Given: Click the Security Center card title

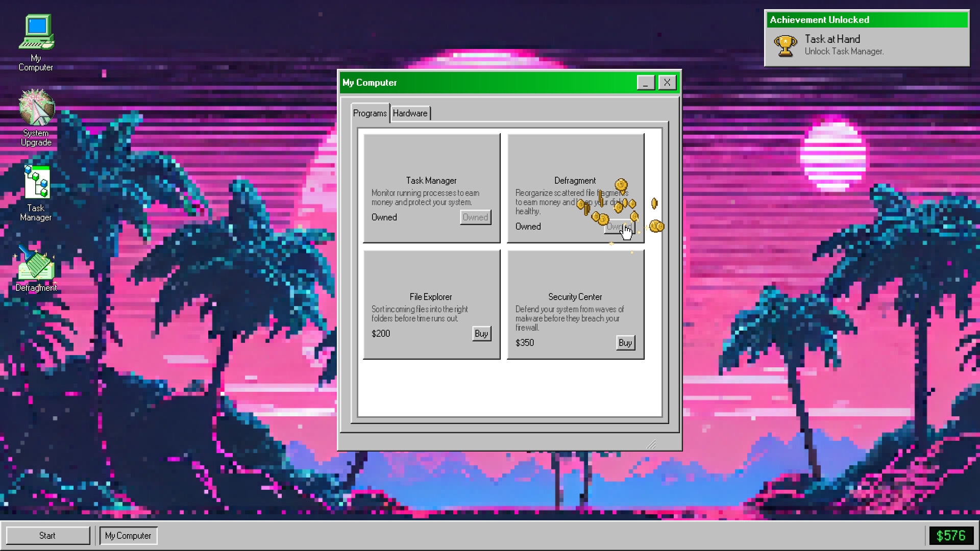Looking at the screenshot, I should pyautogui.click(x=575, y=297).
